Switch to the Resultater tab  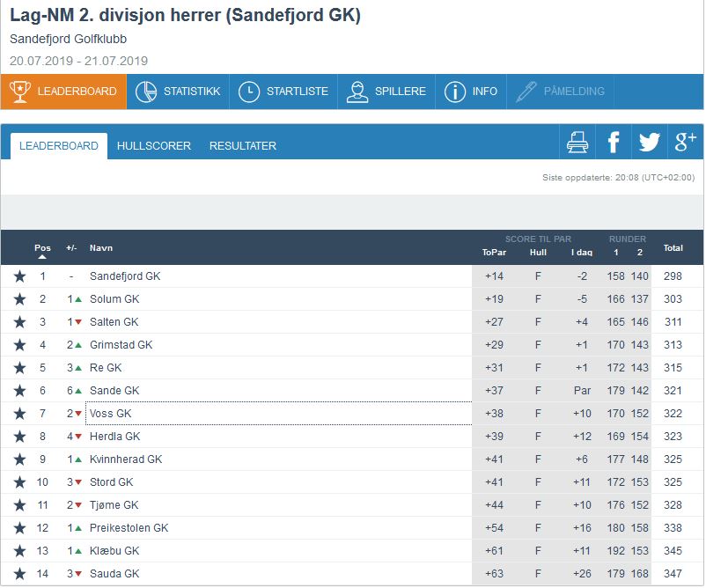click(243, 146)
